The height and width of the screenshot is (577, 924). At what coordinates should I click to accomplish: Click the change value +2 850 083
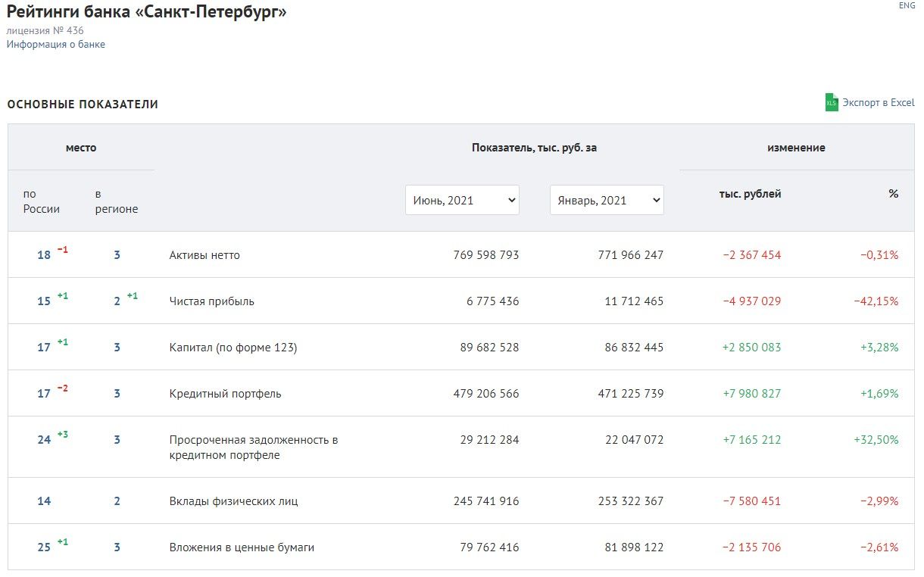pyautogui.click(x=751, y=348)
